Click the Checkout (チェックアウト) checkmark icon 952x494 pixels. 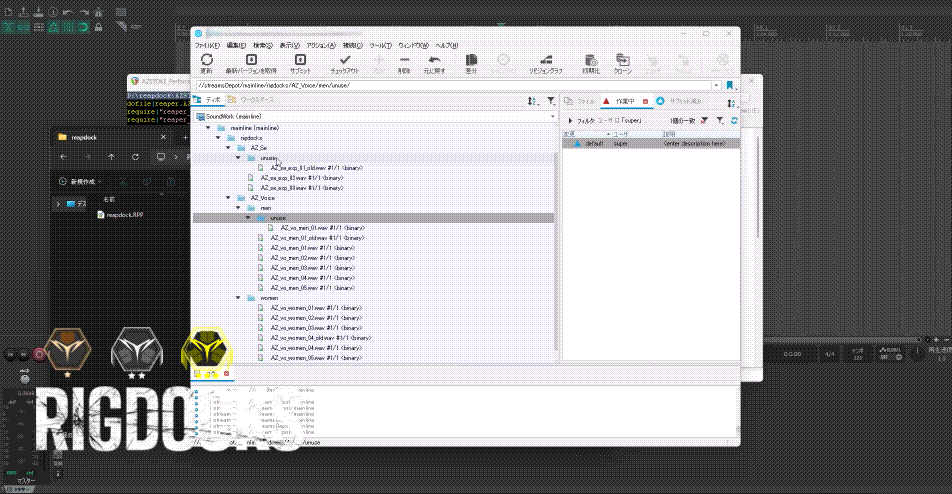(x=345, y=61)
